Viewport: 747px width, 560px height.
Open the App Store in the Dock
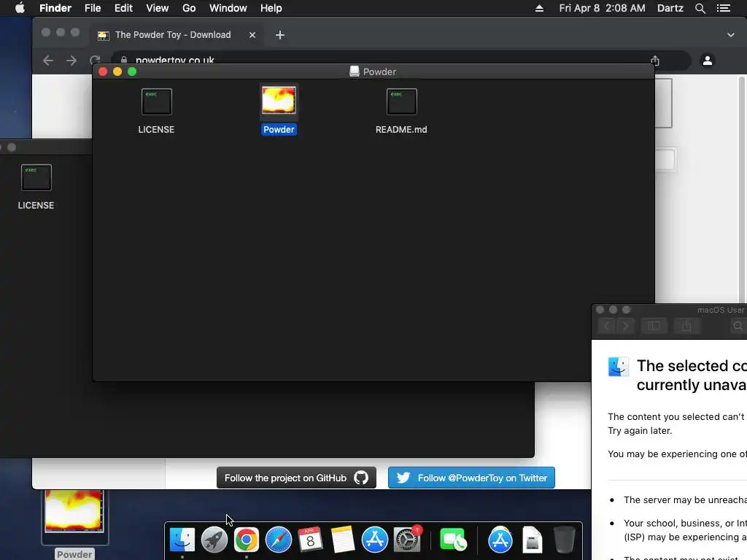pos(375,540)
